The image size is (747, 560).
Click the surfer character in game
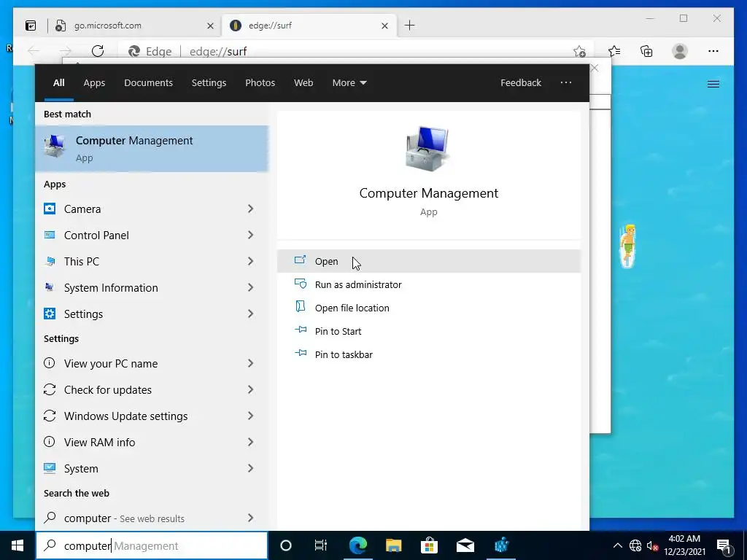(x=628, y=246)
